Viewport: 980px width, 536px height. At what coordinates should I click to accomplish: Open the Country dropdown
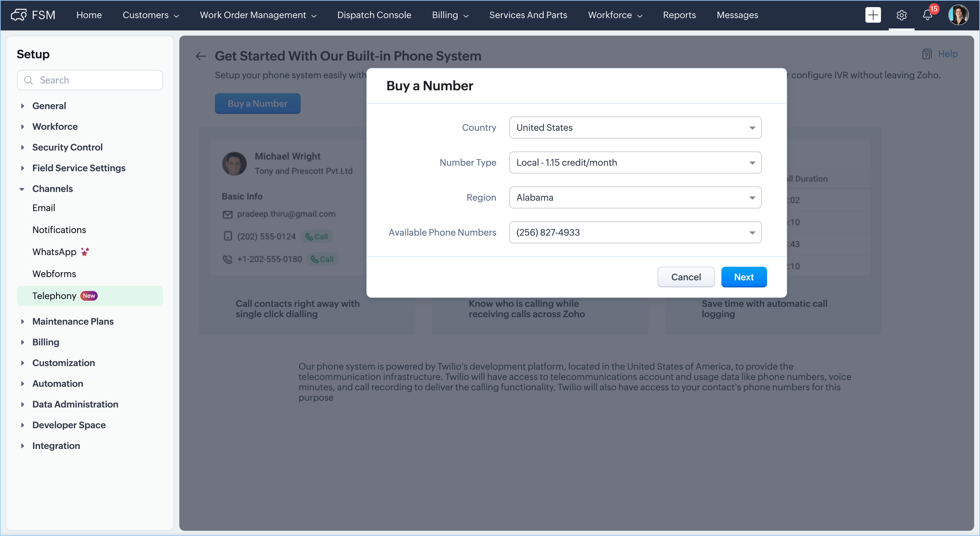coord(635,128)
